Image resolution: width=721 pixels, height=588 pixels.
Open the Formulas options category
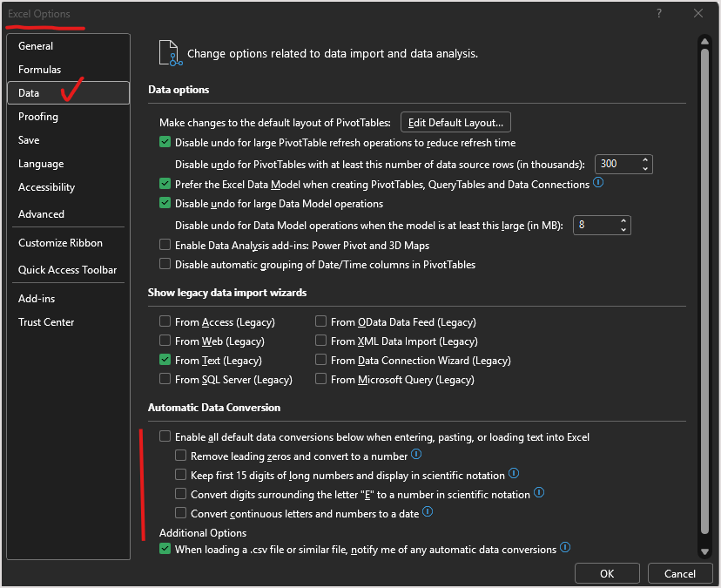[x=69, y=70]
